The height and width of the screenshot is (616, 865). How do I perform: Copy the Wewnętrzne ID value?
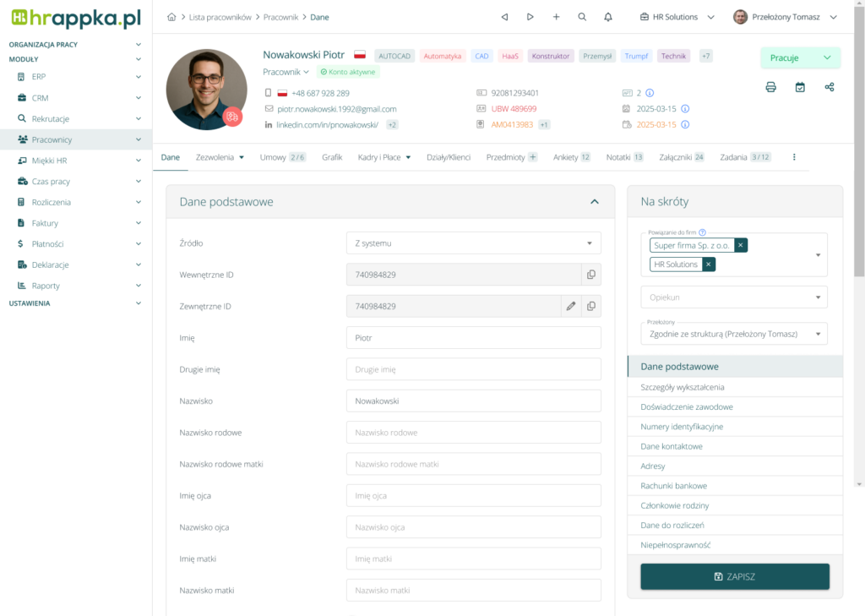click(590, 275)
